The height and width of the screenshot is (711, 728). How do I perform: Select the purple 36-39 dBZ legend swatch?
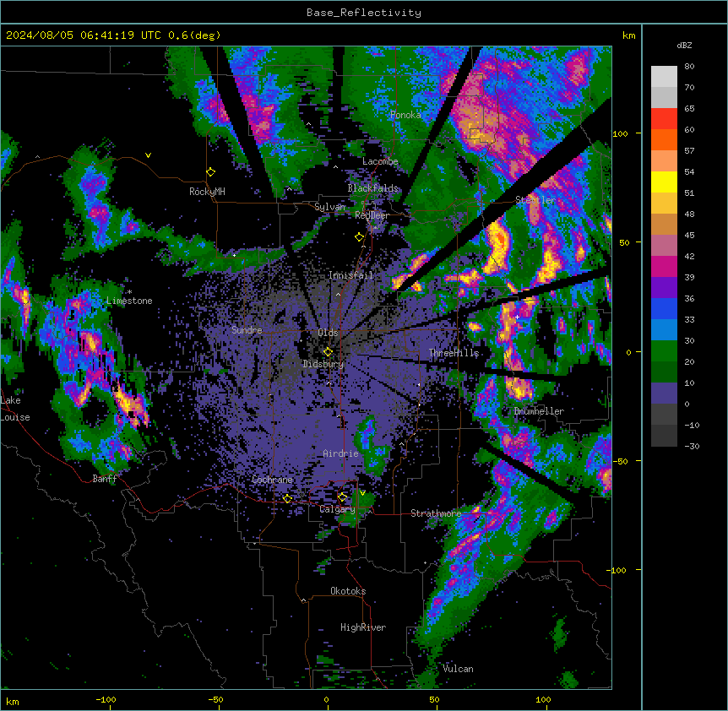(x=664, y=288)
